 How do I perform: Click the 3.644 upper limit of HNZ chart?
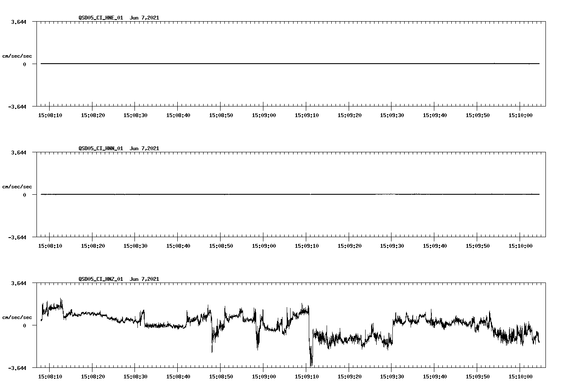point(19,283)
